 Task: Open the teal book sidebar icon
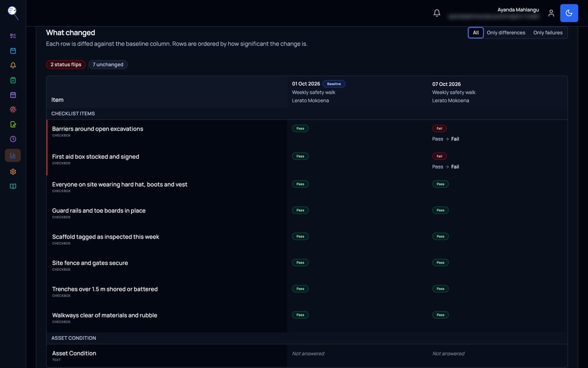pyautogui.click(x=13, y=186)
